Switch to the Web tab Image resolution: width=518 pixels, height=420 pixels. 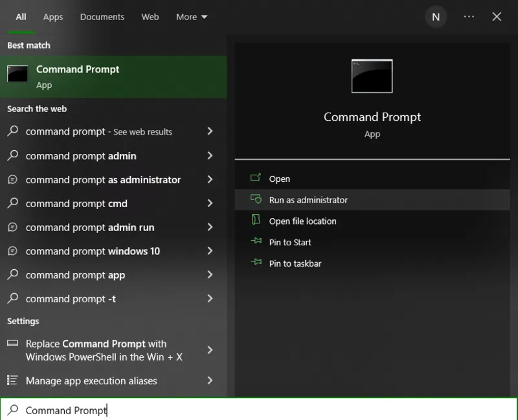pos(150,17)
